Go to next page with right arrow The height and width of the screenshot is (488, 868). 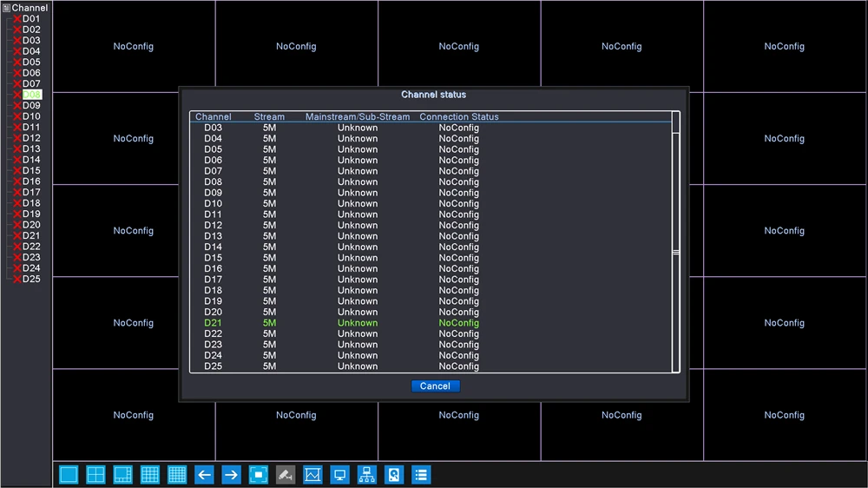[232, 475]
